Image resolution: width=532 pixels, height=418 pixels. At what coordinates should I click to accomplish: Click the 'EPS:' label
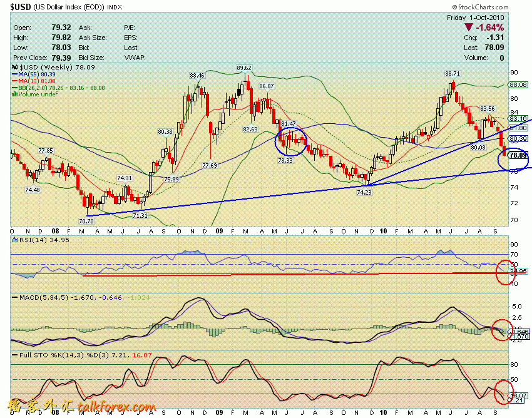click(131, 38)
